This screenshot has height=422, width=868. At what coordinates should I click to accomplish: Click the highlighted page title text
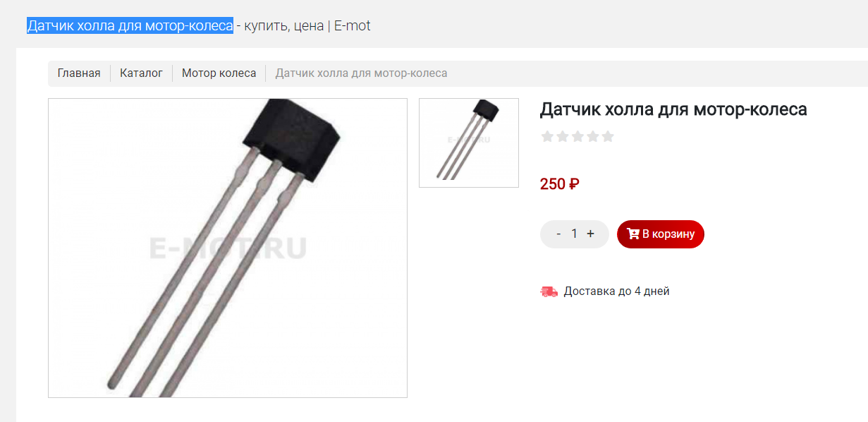pos(130,26)
